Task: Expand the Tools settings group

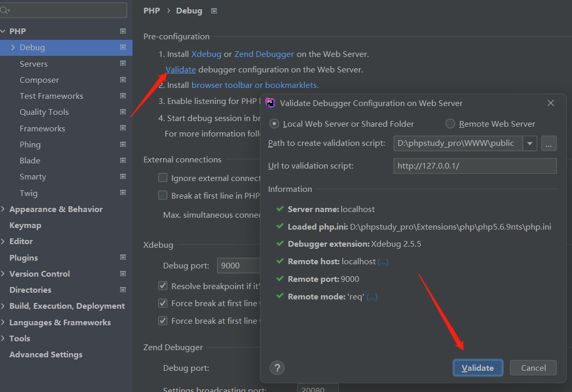Action: pyautogui.click(x=3, y=338)
